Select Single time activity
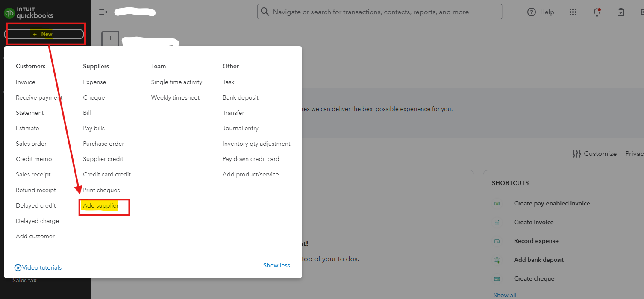The image size is (644, 299). [176, 82]
